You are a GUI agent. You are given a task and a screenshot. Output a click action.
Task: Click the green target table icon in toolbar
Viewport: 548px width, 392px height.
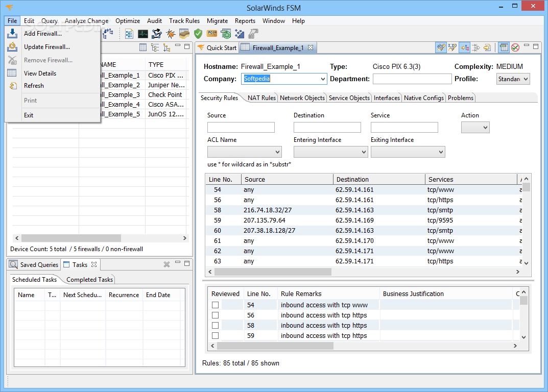tap(226, 34)
